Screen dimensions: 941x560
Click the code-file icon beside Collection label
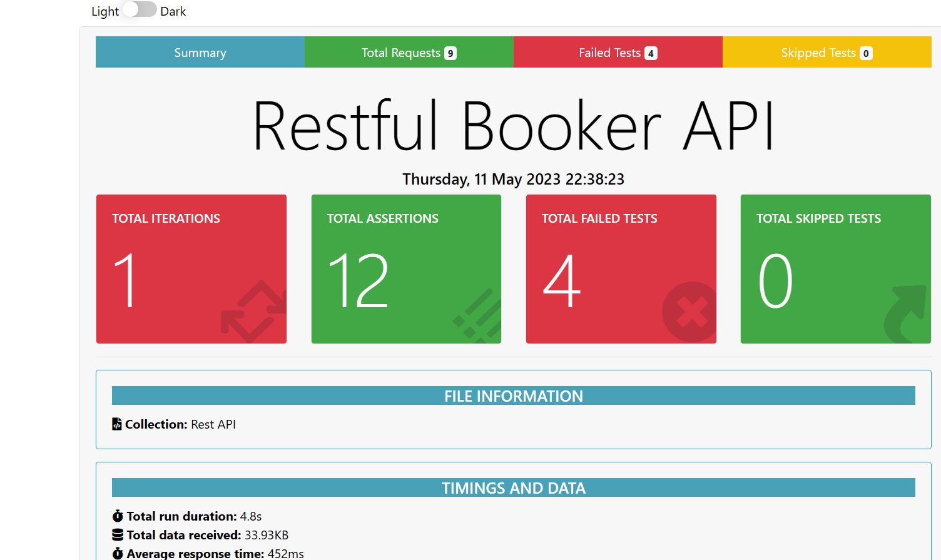[116, 424]
